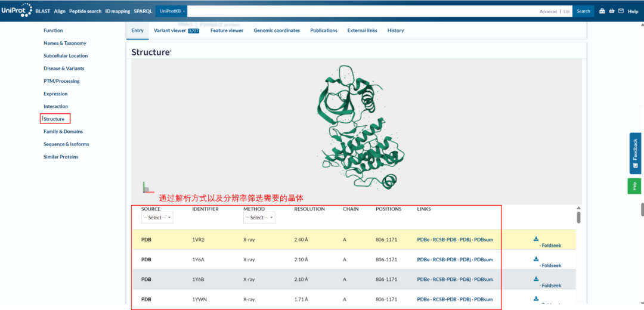Open Help menu in header
Screen dimensions: 644x310
point(633,11)
